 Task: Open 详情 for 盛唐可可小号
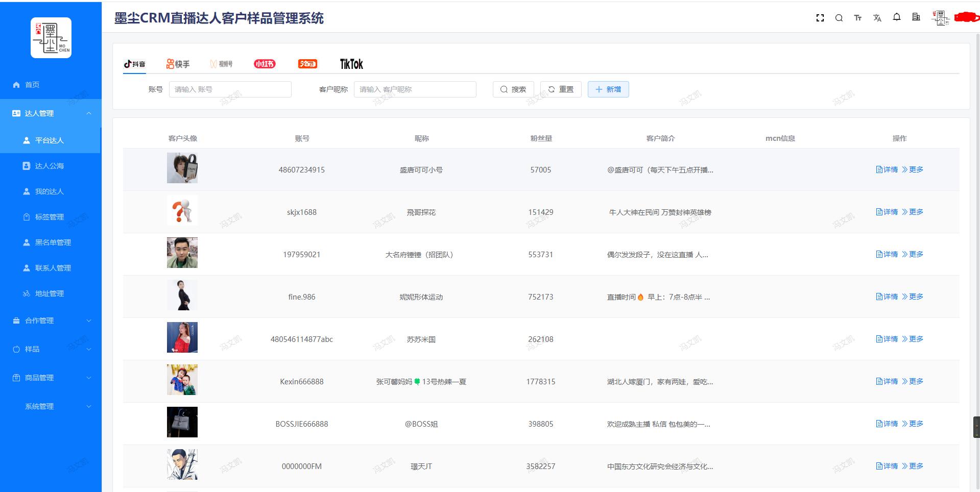coord(887,169)
